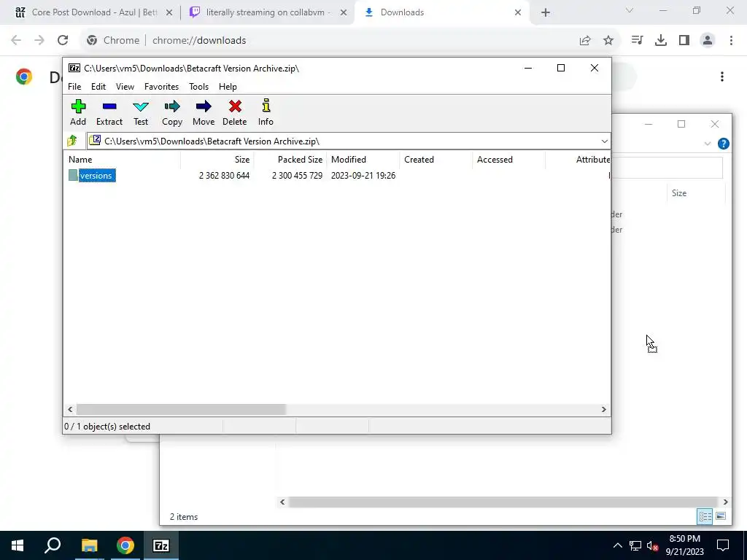Click the 7-Zip scrollbar right arrow
This screenshot has height=560, width=747.
tap(603, 409)
